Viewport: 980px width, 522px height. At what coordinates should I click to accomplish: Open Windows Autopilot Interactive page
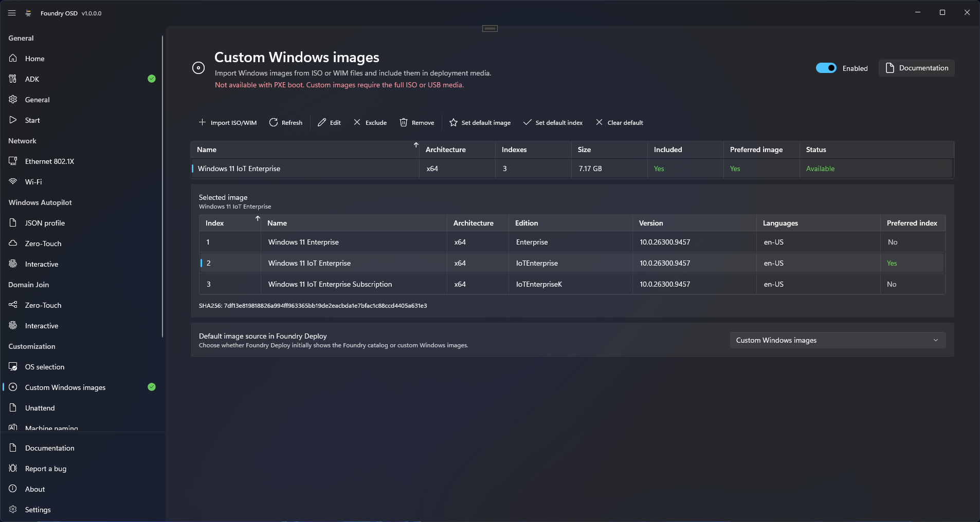(x=82, y=264)
